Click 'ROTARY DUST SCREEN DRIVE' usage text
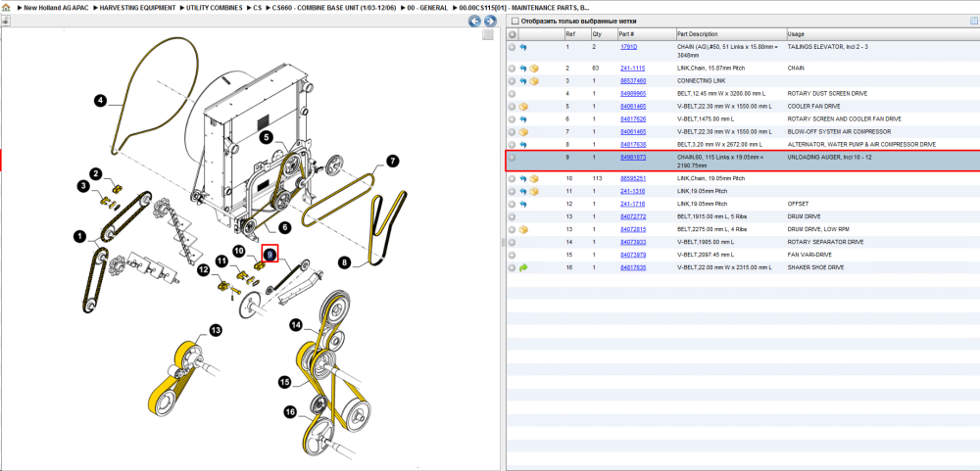 827,94
